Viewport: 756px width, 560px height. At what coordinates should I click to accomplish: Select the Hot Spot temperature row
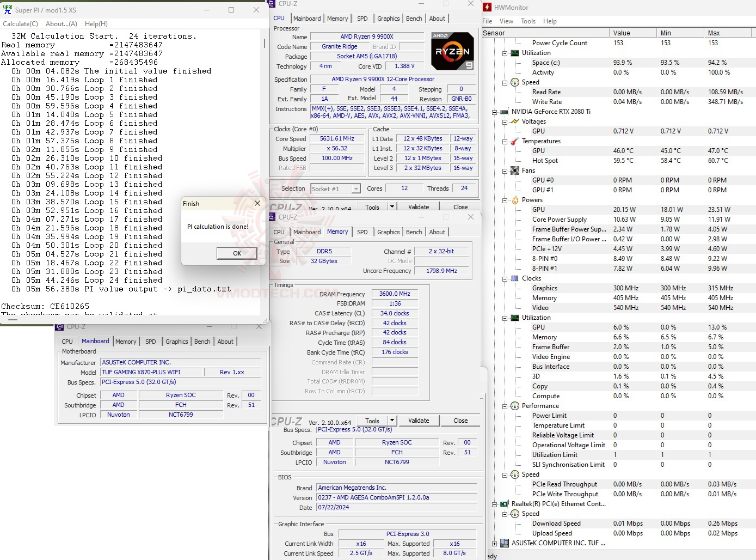[x=544, y=161]
